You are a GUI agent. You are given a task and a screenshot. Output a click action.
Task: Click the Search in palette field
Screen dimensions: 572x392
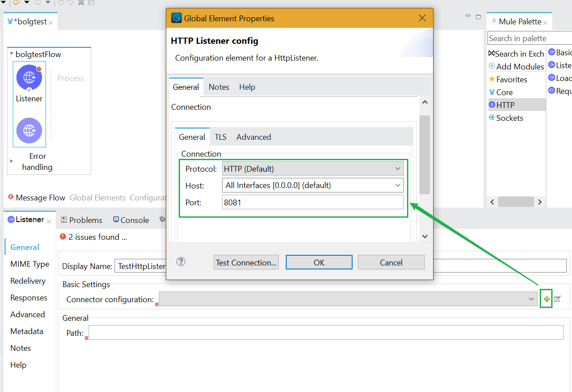coord(530,38)
